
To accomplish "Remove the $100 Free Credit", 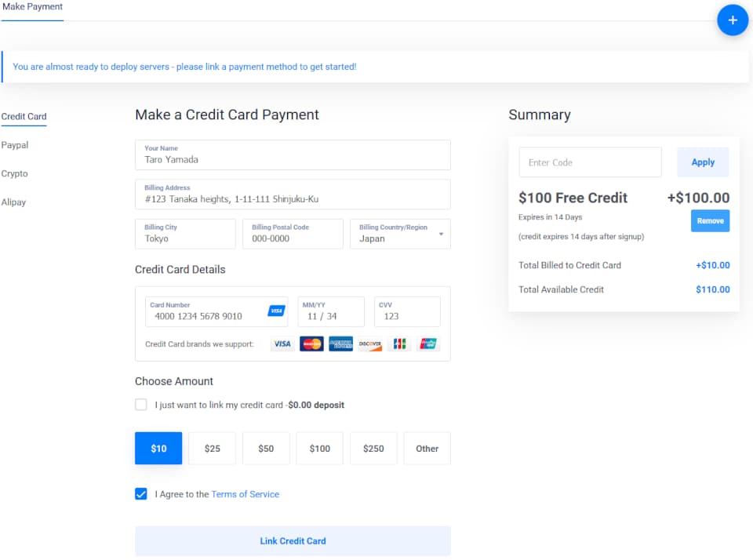I will 710,221.
